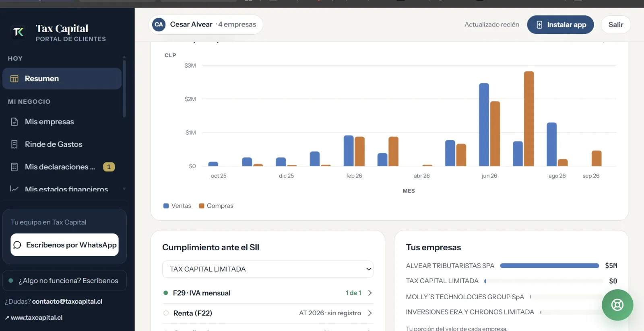
Task: Open Rinde de Gastos section
Action: 62,144
